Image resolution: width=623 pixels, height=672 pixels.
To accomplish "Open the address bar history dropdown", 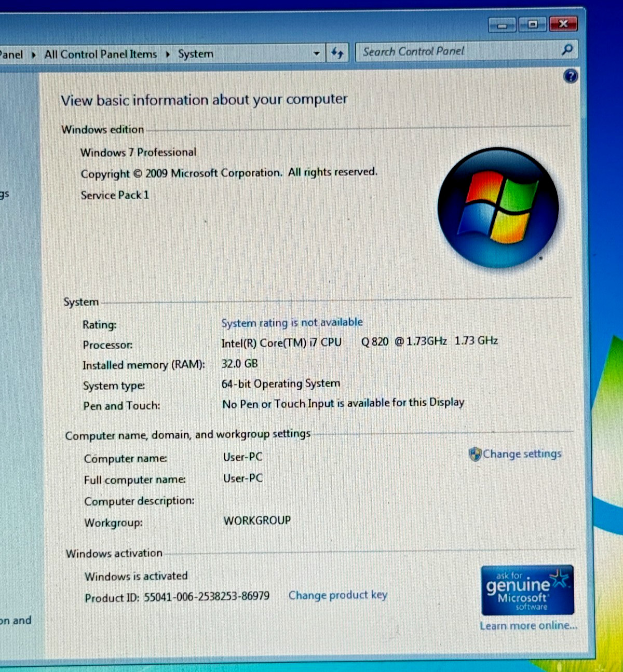I will coord(317,53).
